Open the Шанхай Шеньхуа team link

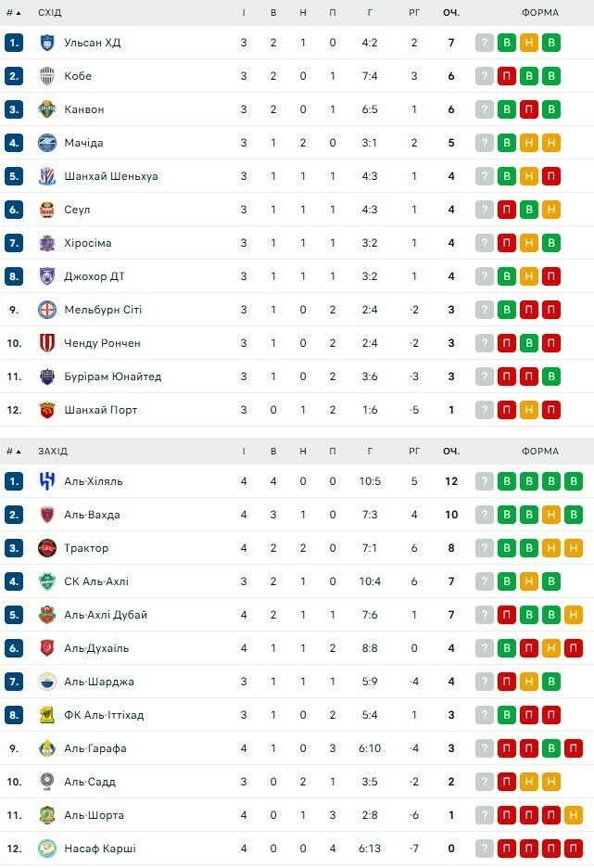pyautogui.click(x=110, y=176)
